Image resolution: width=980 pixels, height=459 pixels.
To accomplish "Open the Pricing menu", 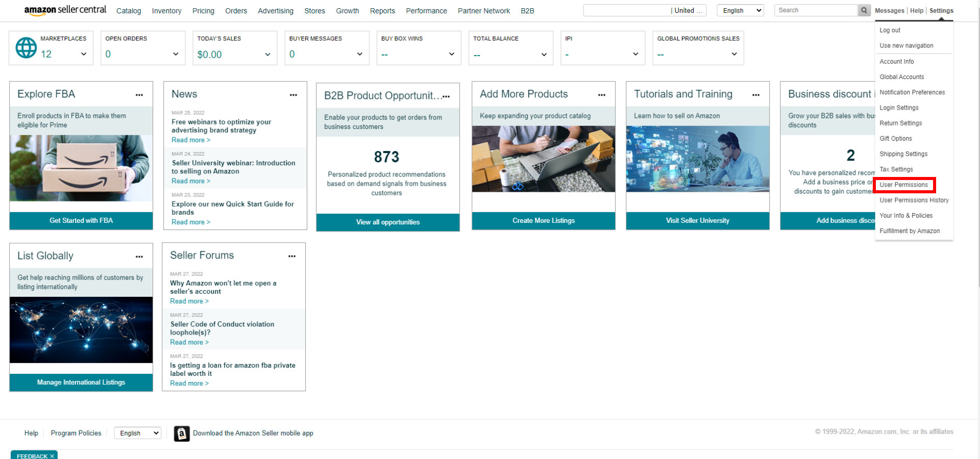I will click(203, 11).
